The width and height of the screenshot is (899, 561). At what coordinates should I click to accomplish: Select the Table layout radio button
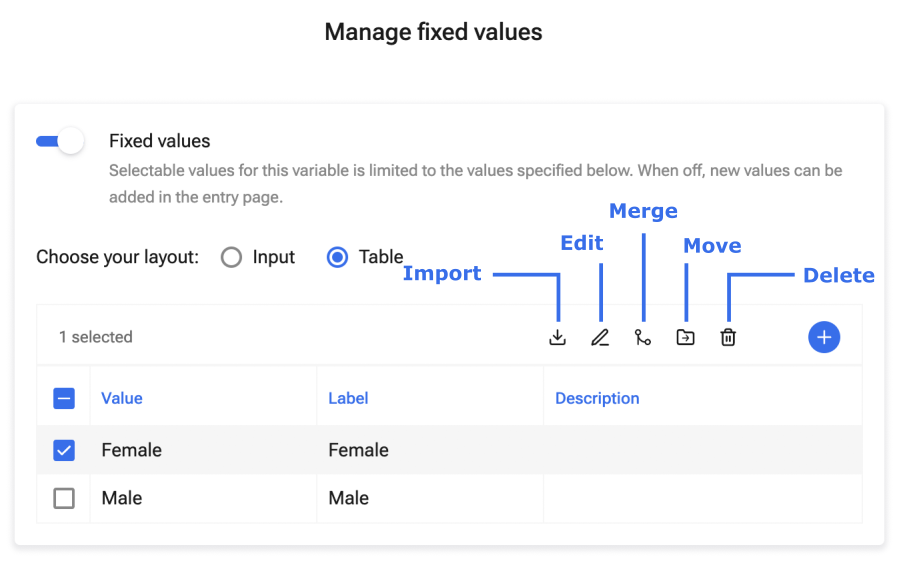click(x=338, y=257)
